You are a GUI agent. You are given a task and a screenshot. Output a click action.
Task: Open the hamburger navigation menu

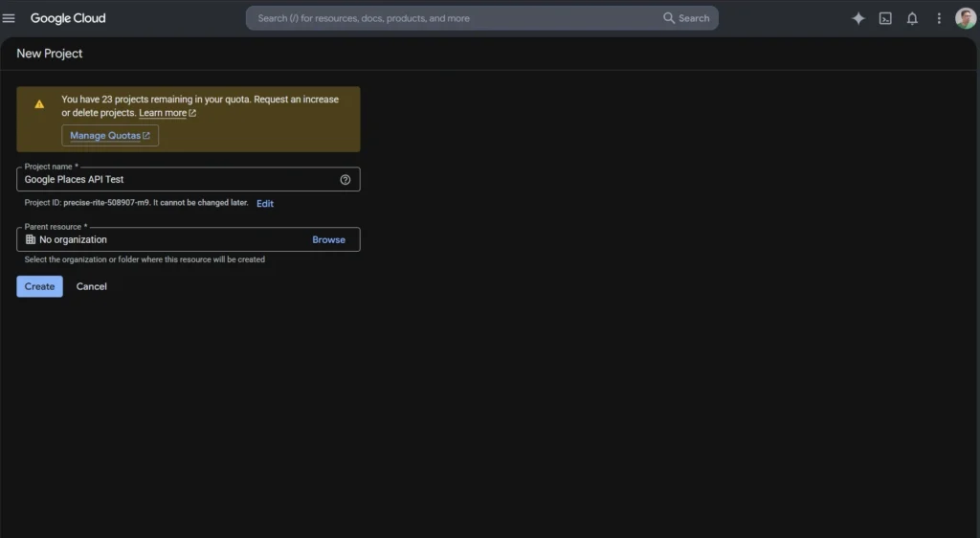9,18
